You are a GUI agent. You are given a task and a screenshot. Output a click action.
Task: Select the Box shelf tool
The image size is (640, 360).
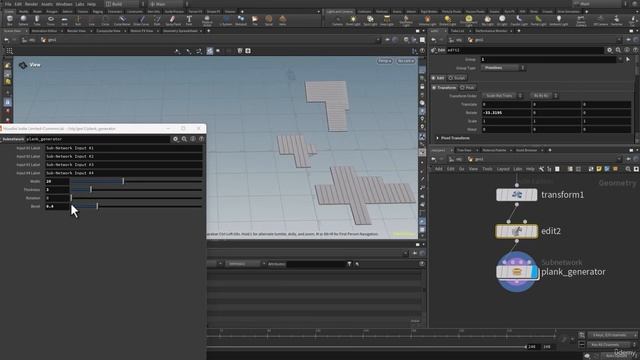[x=10, y=20]
